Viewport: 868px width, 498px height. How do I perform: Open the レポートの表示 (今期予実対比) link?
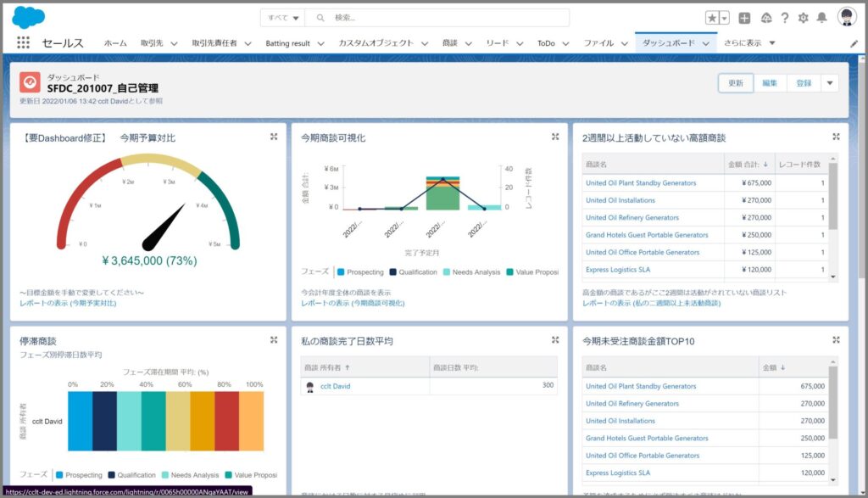(68, 303)
